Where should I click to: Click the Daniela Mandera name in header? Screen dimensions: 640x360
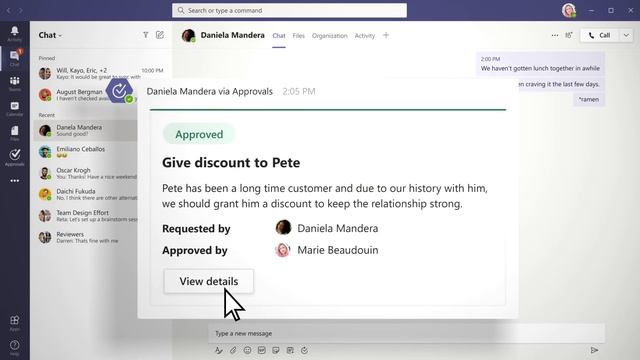click(x=232, y=36)
